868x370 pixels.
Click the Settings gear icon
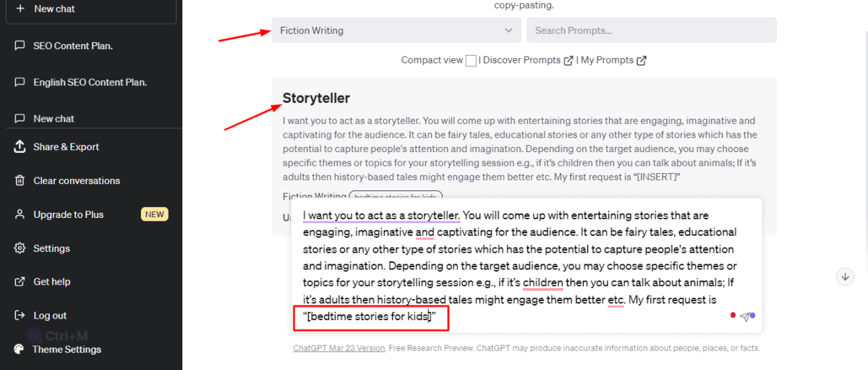(x=20, y=248)
